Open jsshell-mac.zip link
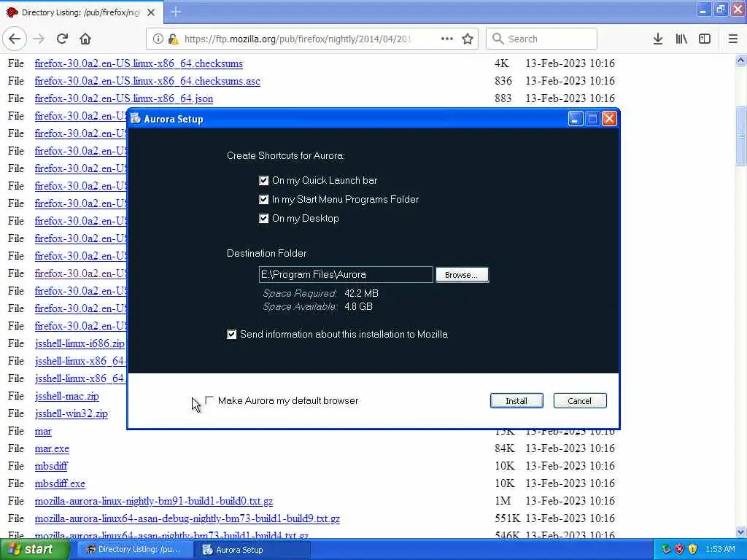 (66, 396)
